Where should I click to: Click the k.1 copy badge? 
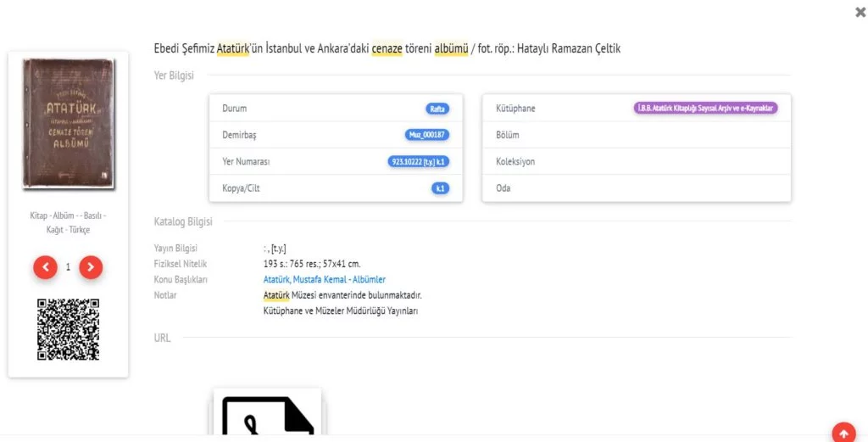(x=440, y=188)
